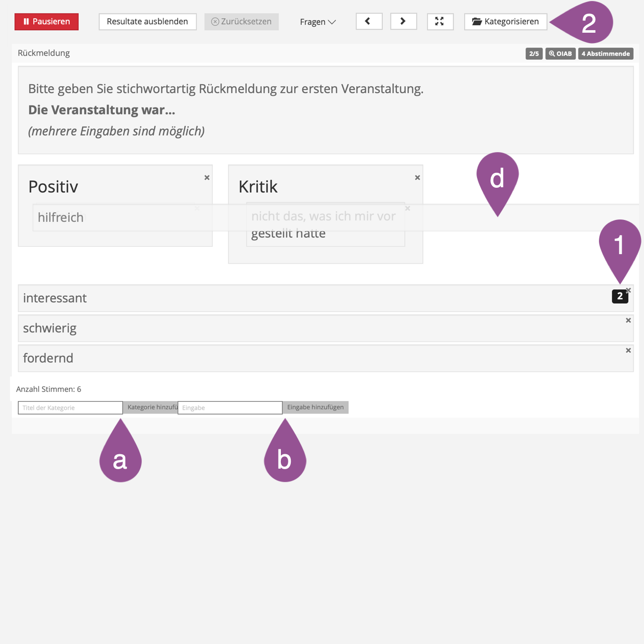This screenshot has width=644, height=644.
Task: Go to previous question arrow
Action: pos(369,22)
